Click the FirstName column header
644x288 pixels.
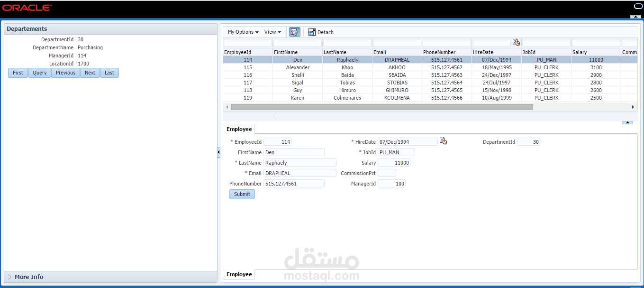pos(298,52)
